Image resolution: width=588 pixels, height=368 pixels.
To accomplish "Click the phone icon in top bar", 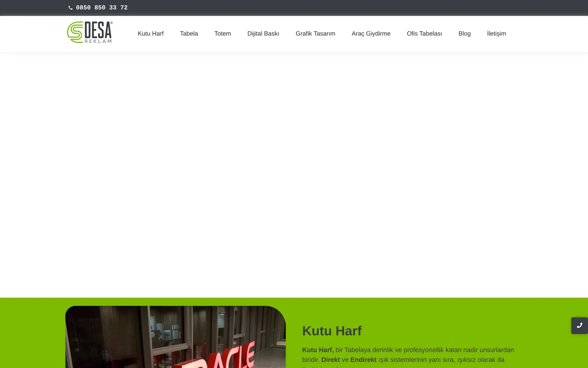I will [71, 8].
